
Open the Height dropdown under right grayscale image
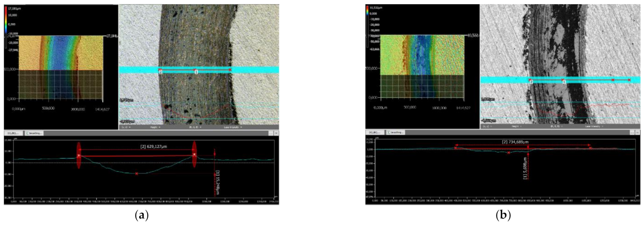point(517,126)
